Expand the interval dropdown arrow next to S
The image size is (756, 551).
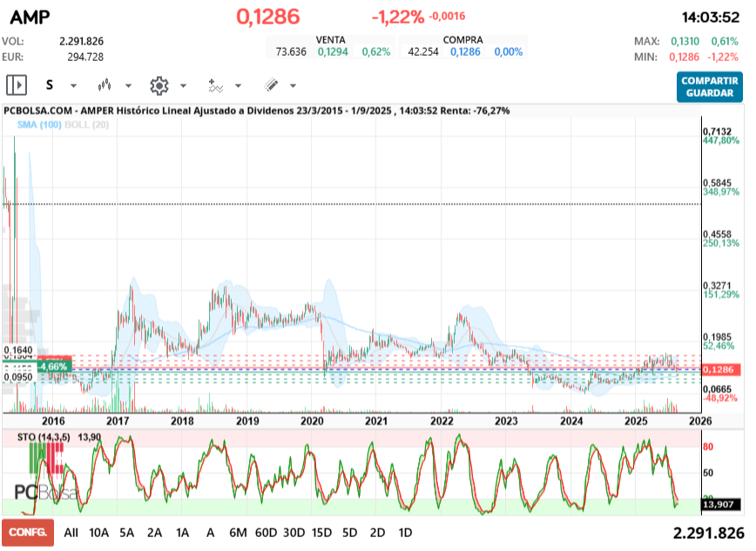73,86
